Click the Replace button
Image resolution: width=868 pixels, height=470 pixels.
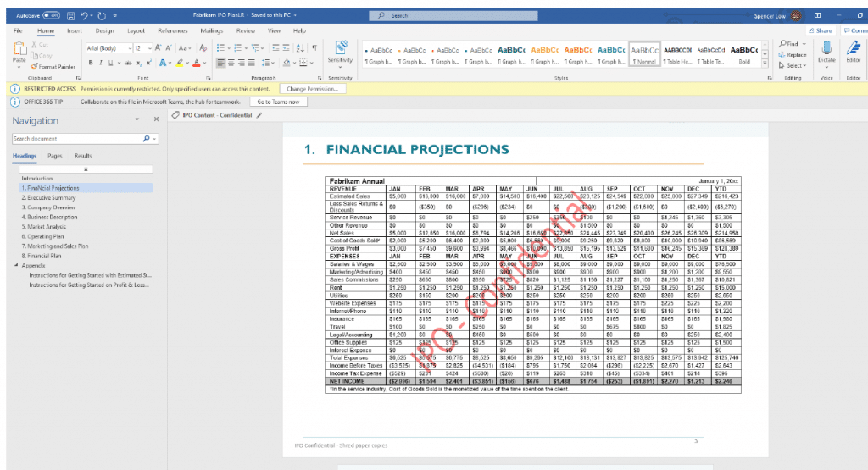coord(793,55)
